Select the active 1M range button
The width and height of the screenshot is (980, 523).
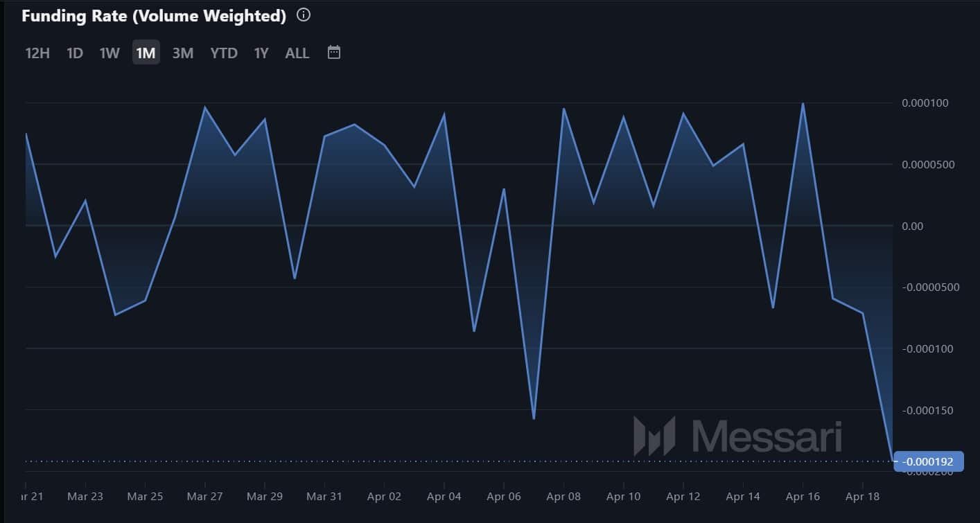[146, 53]
